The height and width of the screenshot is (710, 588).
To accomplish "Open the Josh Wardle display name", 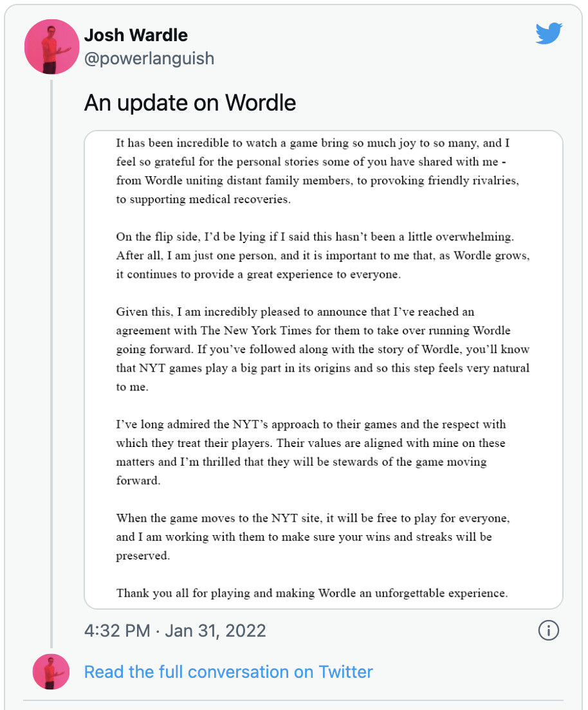I will click(136, 34).
